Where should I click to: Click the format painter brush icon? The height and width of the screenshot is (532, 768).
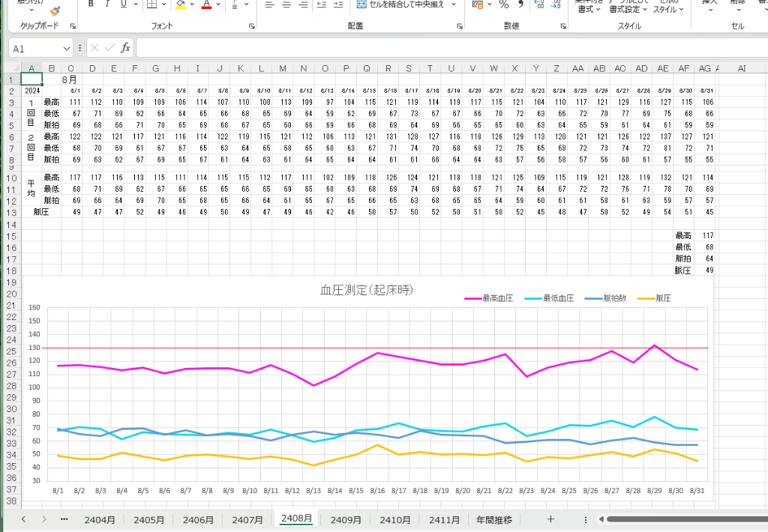click(x=54, y=9)
